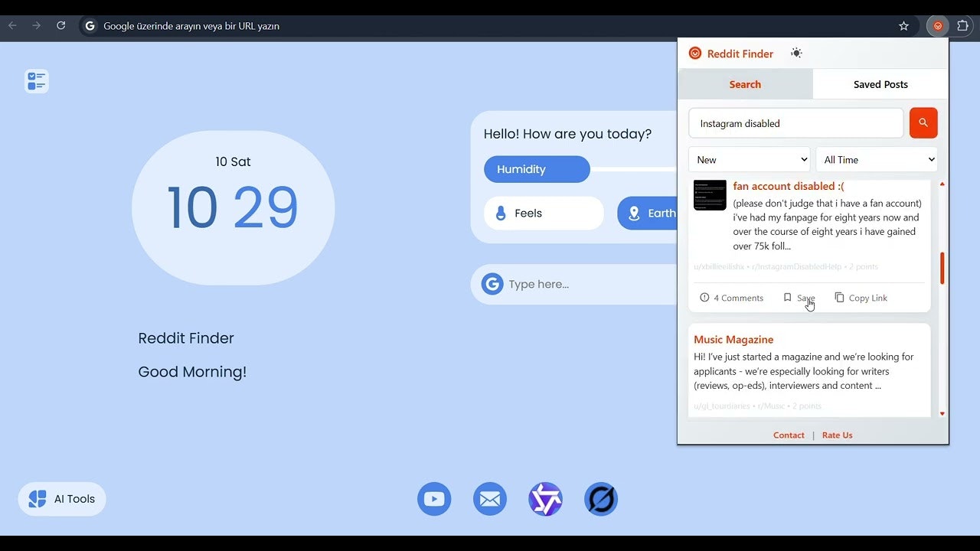Open the Music Magazine post title
This screenshot has width=980, height=551.
733,339
